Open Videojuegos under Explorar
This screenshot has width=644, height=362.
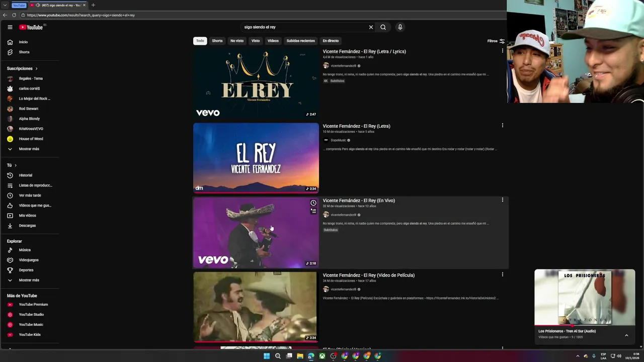point(30,260)
